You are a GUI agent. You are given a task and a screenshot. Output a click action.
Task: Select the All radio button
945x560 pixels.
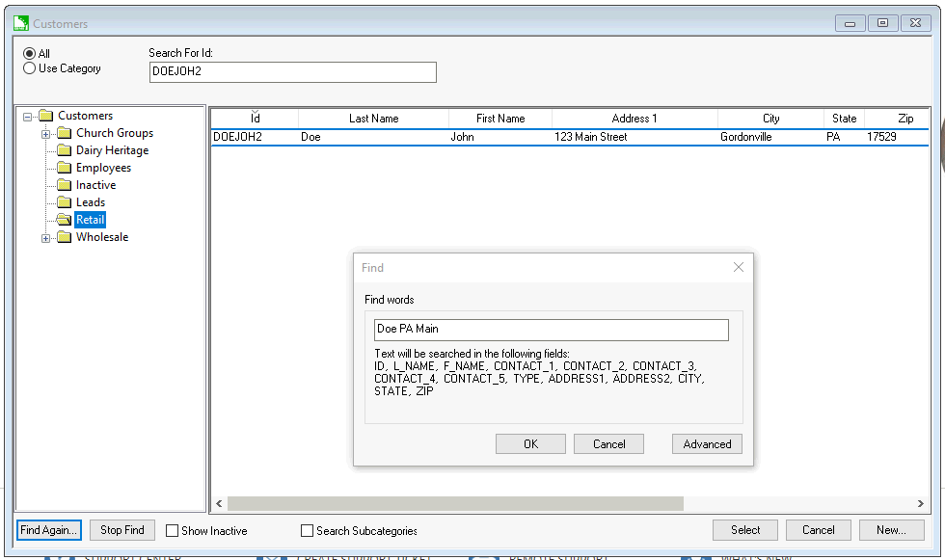click(29, 54)
